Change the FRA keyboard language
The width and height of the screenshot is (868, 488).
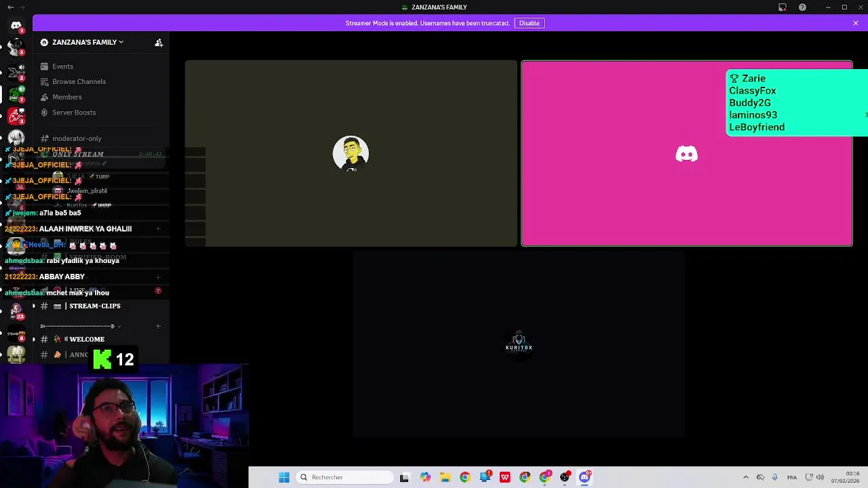pyautogui.click(x=791, y=477)
